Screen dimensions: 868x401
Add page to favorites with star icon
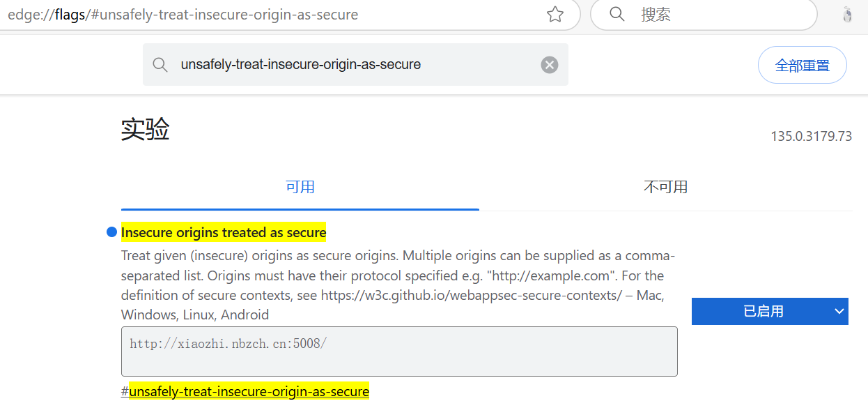pos(555,14)
